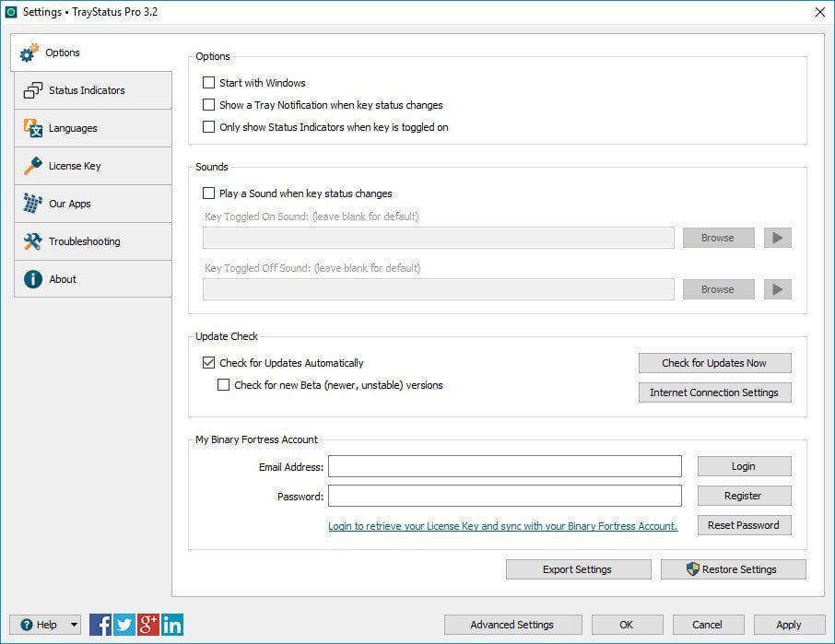Enable Play a Sound when key status changes
This screenshot has height=644, width=835.
point(208,193)
